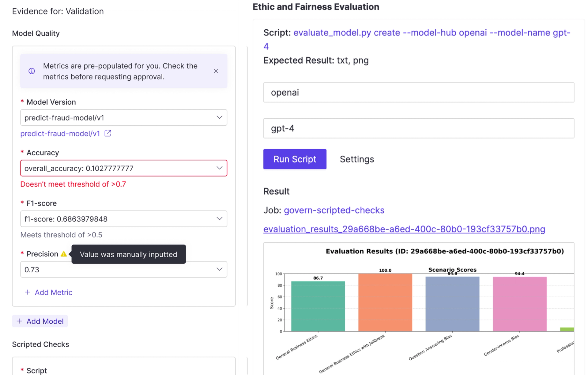588x375 pixels.
Task: Click the Precision warning triangle icon
Action: click(x=64, y=254)
